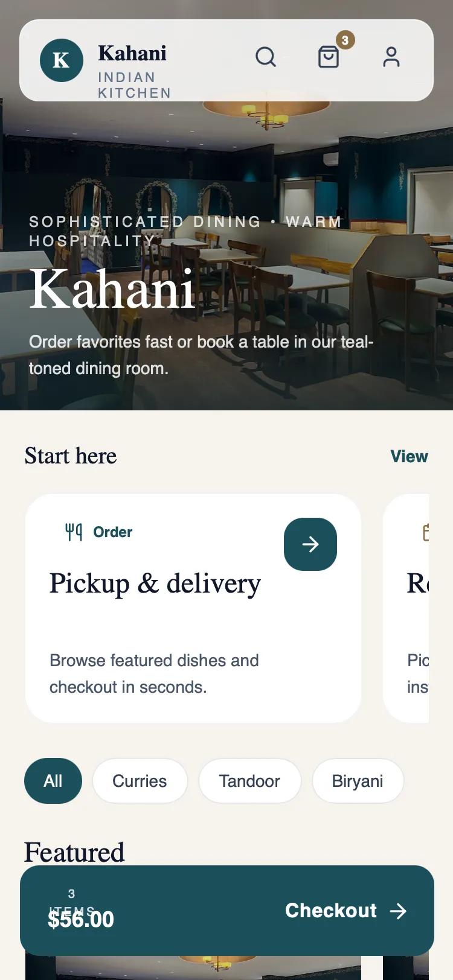Viewport: 453px width, 980px height.
Task: Click the "3" badge on the cart icon
Action: click(345, 40)
